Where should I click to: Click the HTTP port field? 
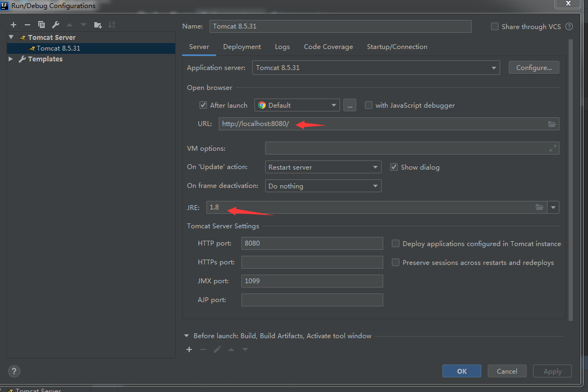pyautogui.click(x=312, y=243)
